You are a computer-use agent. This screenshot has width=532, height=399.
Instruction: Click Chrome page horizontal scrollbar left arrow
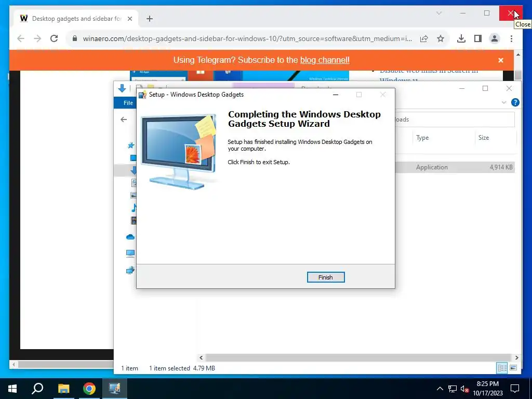[x=14, y=365]
